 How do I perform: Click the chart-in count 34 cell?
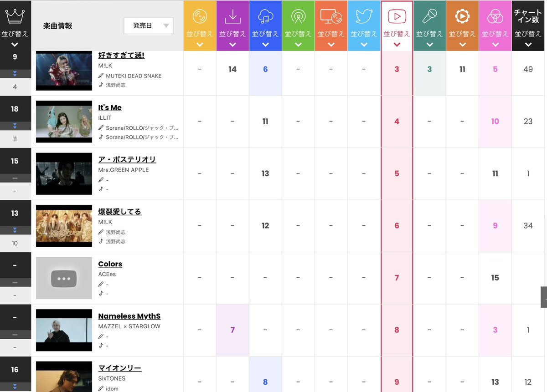click(x=528, y=226)
